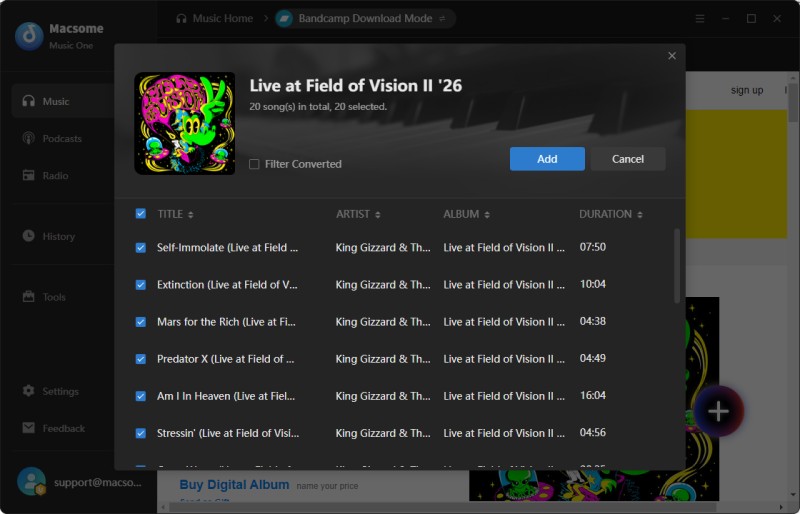Viewport: 800px width, 514px height.
Task: Click the 07:50 duration value
Action: click(x=593, y=247)
